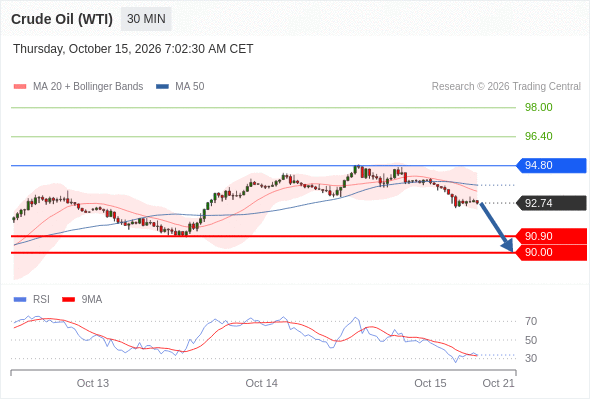This screenshot has width=590, height=400.
Task: Click the RSI 50 level label
Action: [531, 340]
